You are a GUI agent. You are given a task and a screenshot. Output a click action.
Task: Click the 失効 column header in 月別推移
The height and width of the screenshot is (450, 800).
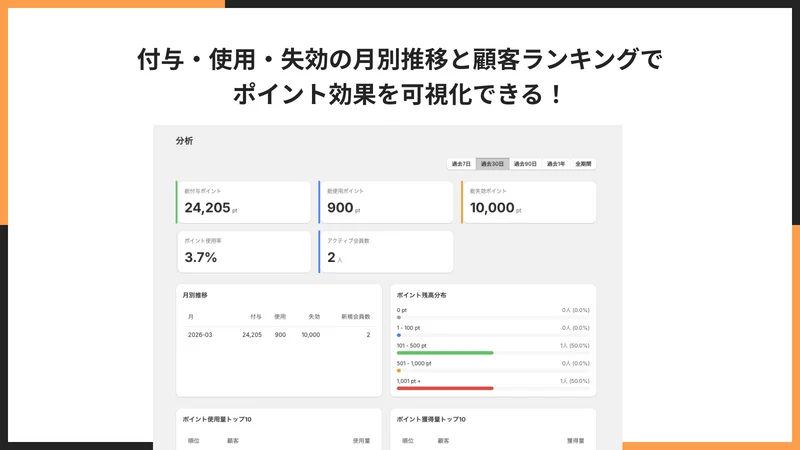point(314,316)
